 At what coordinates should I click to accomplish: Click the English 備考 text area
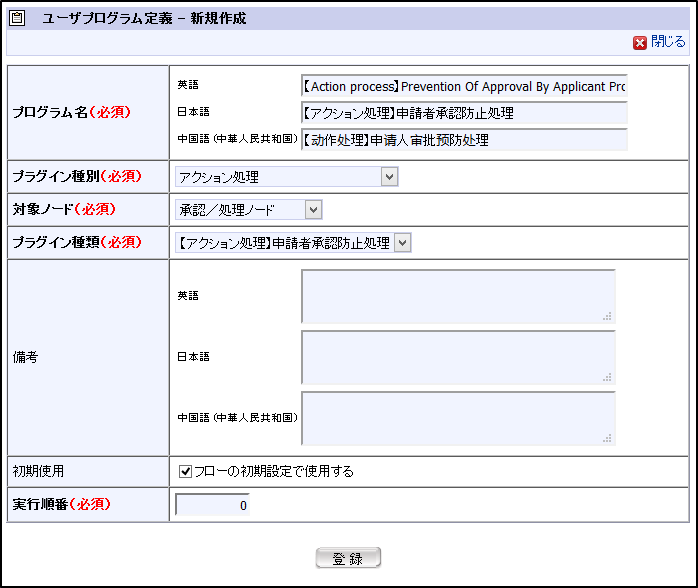click(x=457, y=296)
